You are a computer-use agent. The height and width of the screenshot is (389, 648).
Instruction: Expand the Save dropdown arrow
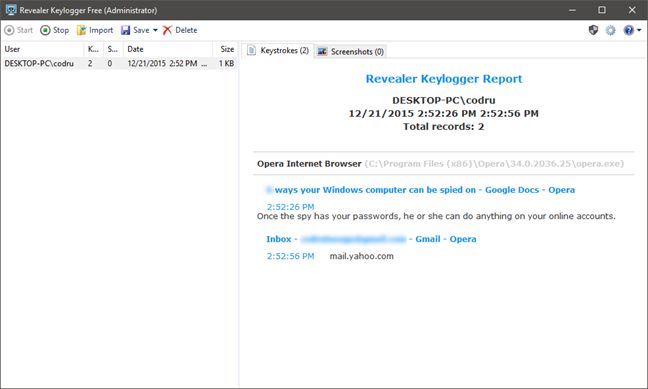155,30
